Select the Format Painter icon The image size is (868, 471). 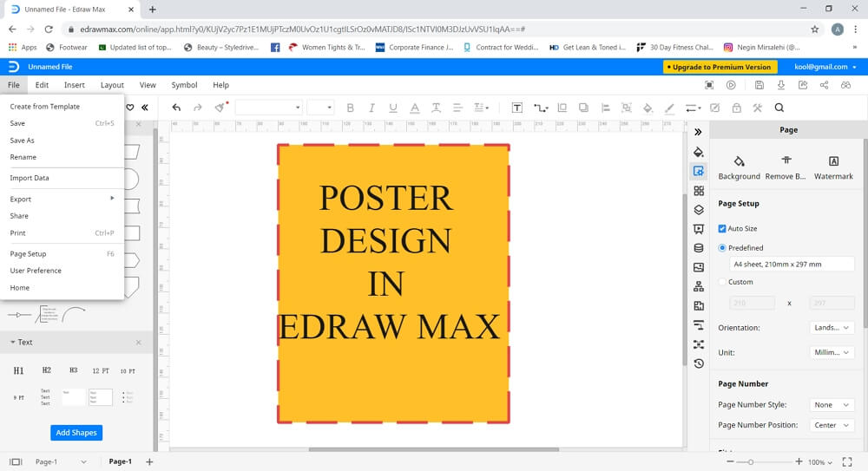coord(220,108)
